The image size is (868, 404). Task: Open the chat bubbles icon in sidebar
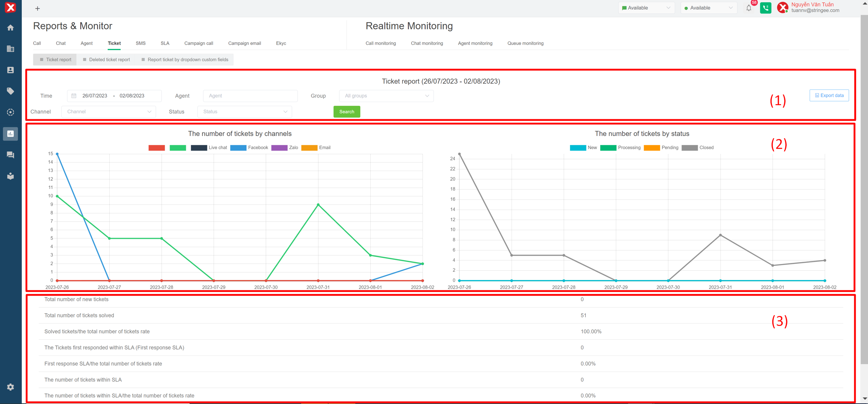(11, 155)
